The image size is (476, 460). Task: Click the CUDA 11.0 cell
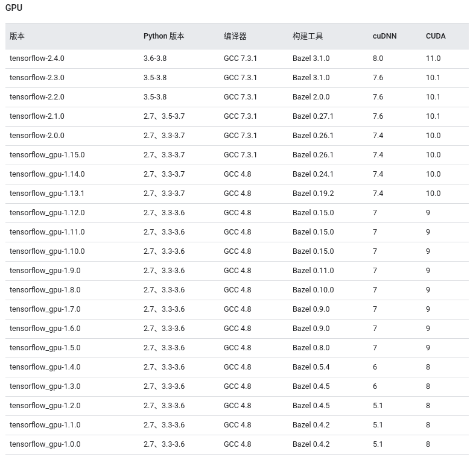click(x=433, y=58)
